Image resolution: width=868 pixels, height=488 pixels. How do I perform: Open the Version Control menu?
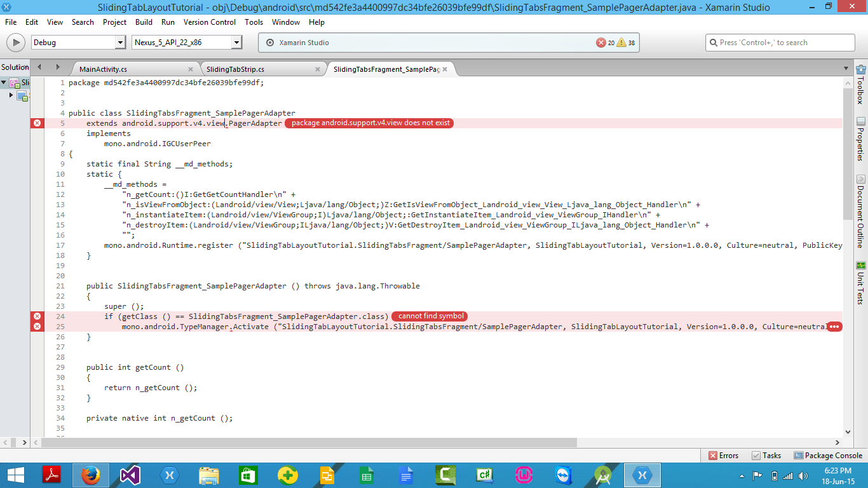point(210,22)
